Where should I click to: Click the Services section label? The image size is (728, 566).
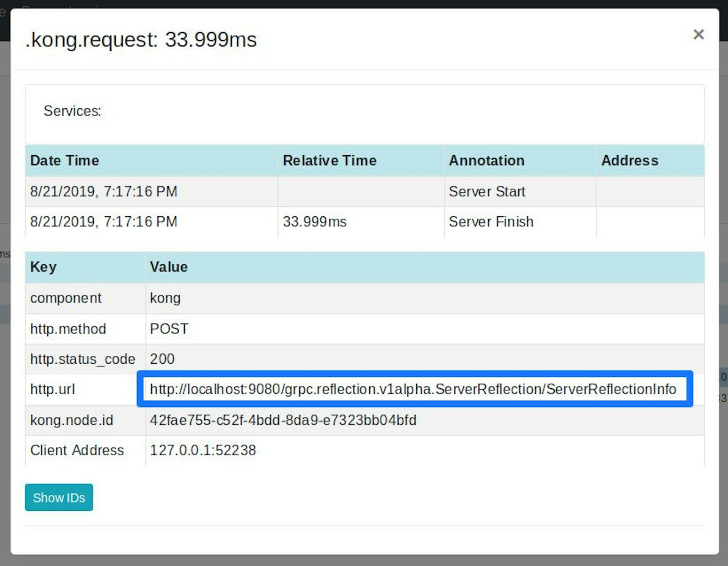[72, 111]
